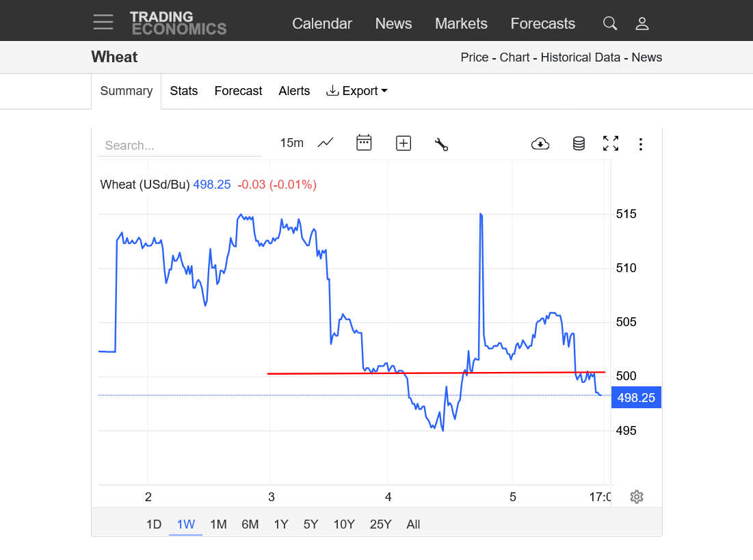Open the 15m interval selector
The image size is (753, 560).
(x=291, y=143)
